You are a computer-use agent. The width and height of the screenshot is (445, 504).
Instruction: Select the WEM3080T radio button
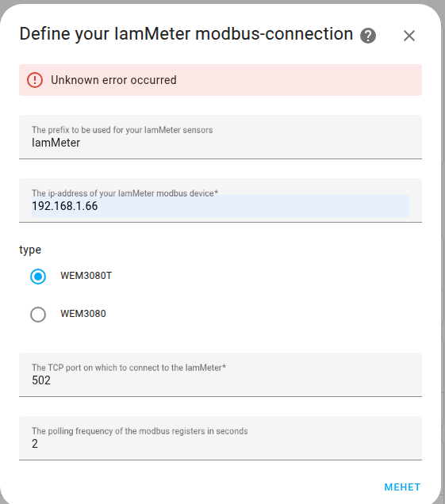tap(38, 277)
